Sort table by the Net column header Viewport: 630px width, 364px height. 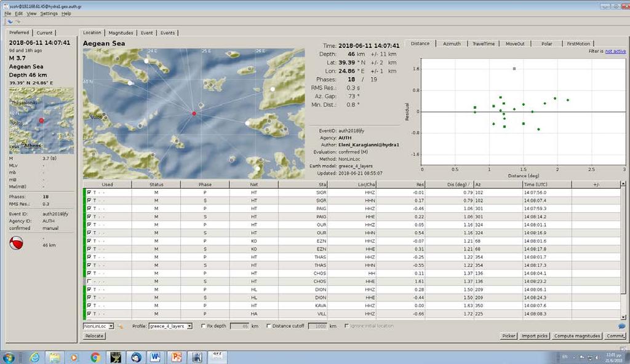pyautogui.click(x=254, y=184)
